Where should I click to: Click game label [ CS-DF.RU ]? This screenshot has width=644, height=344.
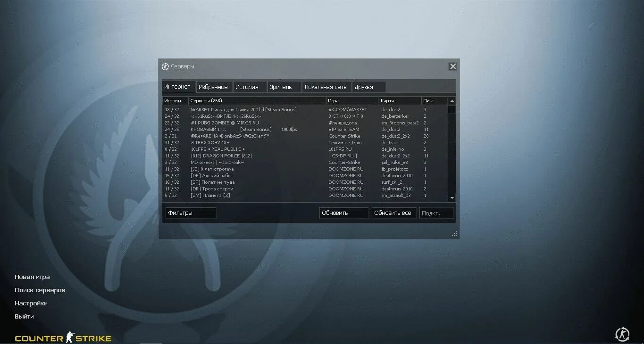tap(343, 156)
